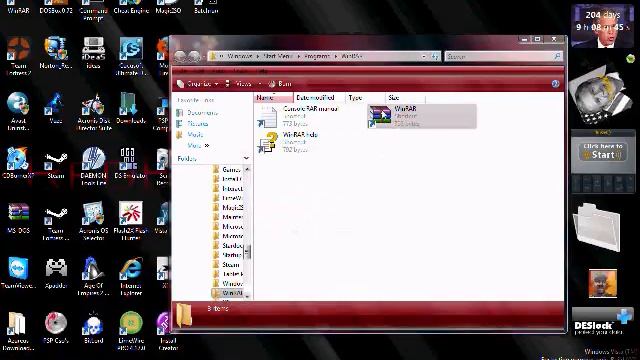
Task: Select the DS Emulator desktop icon
Action: point(131,162)
